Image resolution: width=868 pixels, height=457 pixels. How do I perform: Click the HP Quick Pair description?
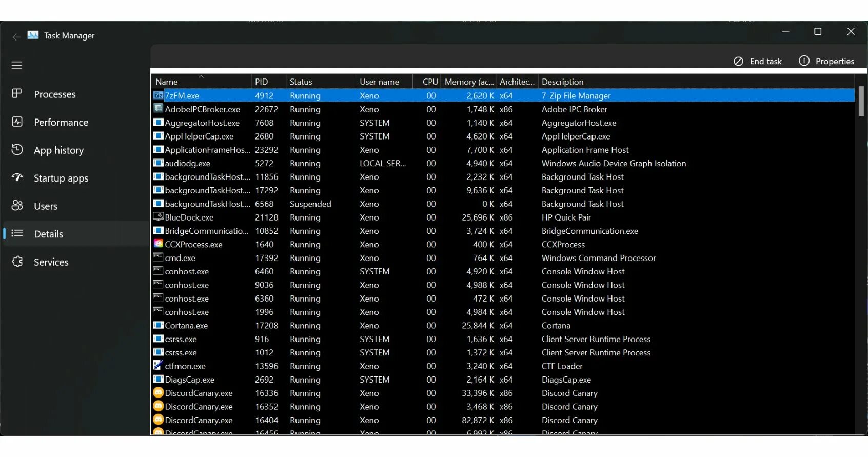566,217
